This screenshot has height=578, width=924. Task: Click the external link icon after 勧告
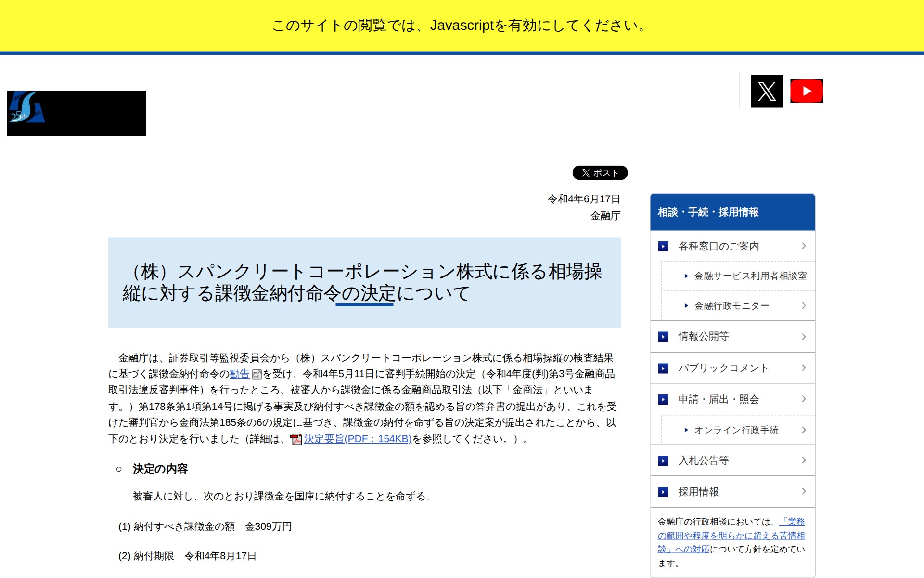pos(257,374)
